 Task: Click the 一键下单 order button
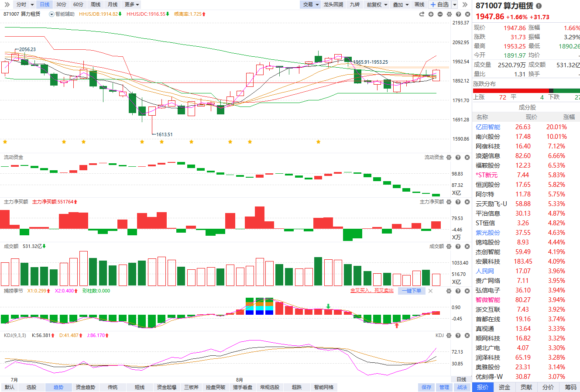tap(412, 291)
